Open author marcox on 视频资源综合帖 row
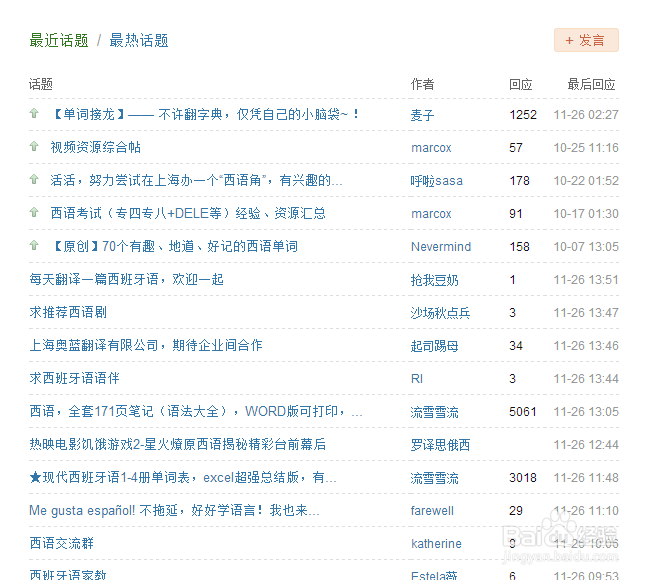The width and height of the screenshot is (655, 580). pos(431,148)
